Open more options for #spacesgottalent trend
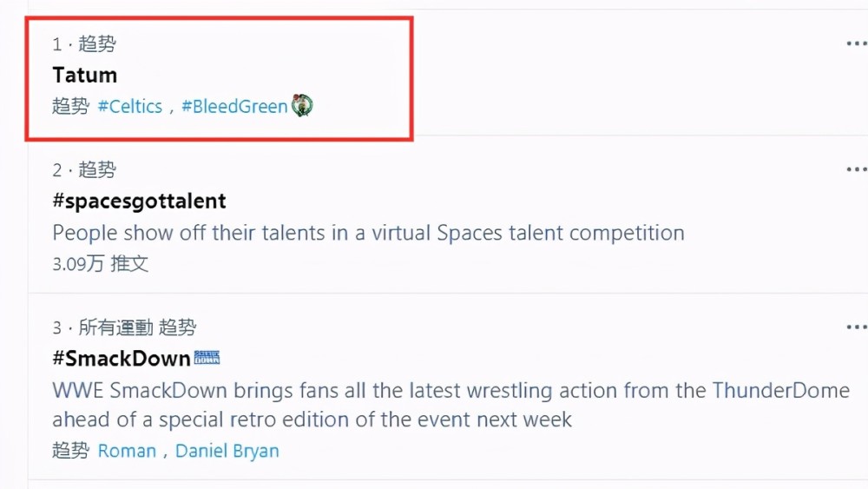This screenshot has height=489, width=868. (857, 169)
